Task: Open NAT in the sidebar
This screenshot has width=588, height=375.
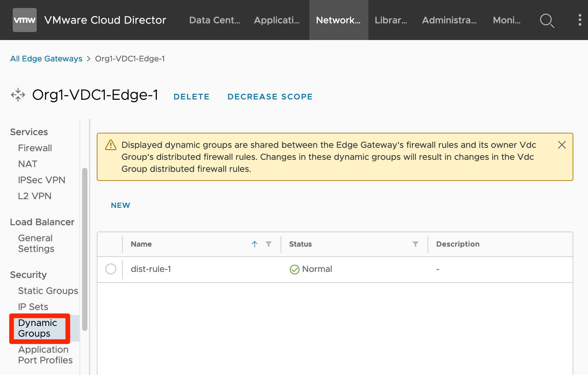Action: 28,164
